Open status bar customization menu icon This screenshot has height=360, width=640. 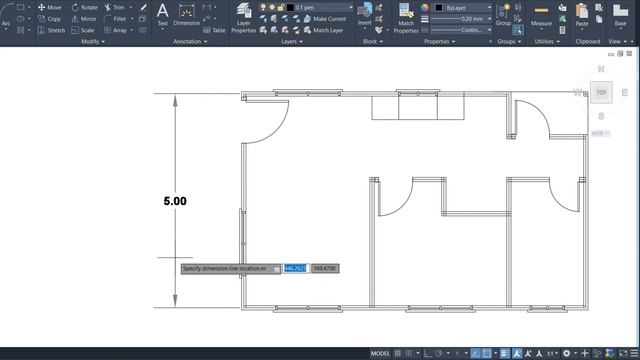coord(635,353)
